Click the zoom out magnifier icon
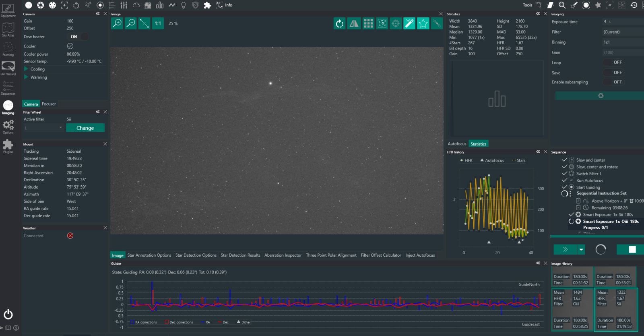Screen dimensions: 644x336 coord(131,23)
